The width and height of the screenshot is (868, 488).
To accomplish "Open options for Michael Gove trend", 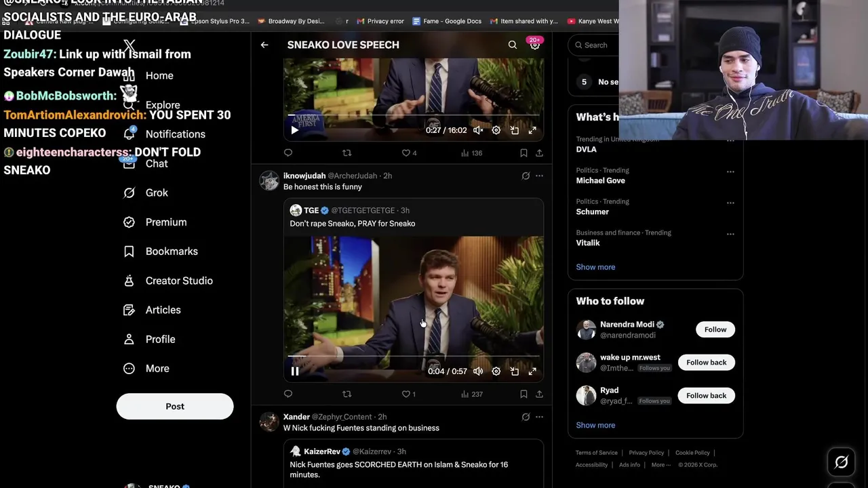I will tap(730, 171).
